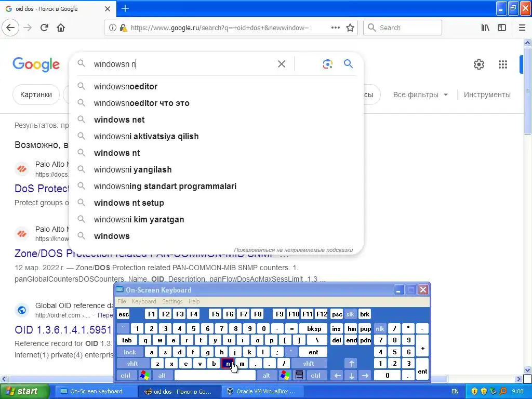The width and height of the screenshot is (532, 399).
Task: Choose the 'windowsnoeditor что это' suggestion
Action: [216, 103]
